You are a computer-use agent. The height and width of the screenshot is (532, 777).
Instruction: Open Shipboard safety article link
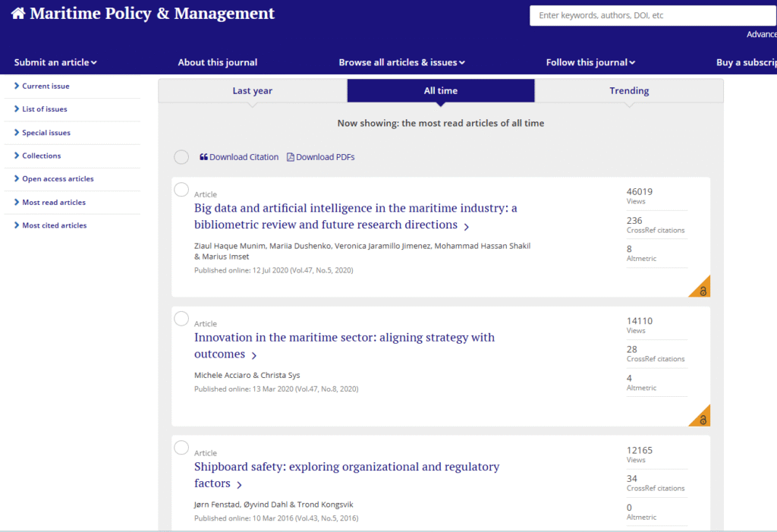(x=347, y=475)
